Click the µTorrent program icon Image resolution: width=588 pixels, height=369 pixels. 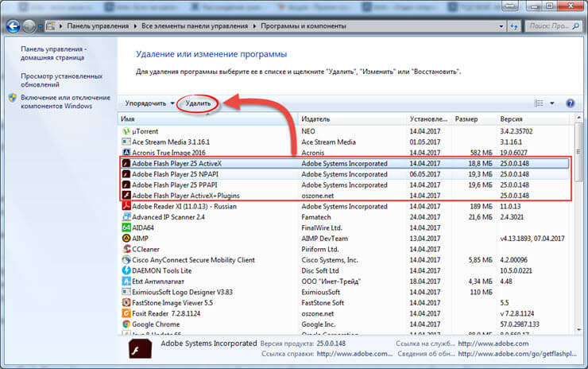click(126, 131)
